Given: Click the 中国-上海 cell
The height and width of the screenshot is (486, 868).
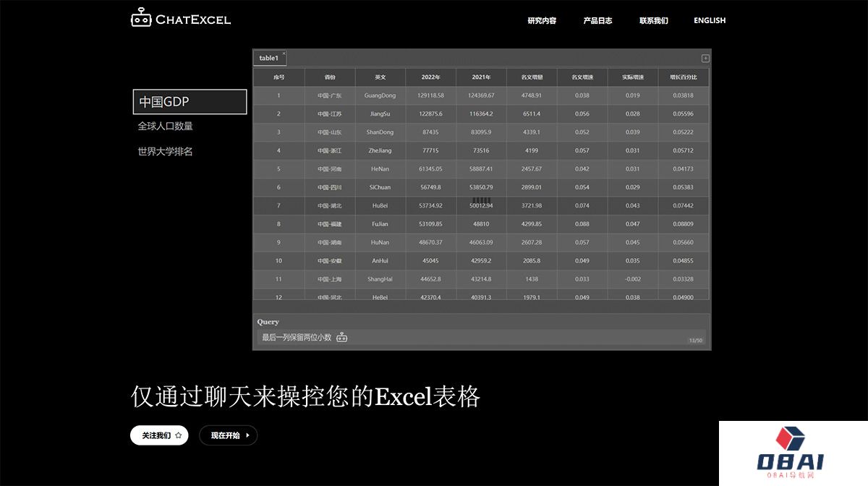Looking at the screenshot, I should [x=330, y=279].
